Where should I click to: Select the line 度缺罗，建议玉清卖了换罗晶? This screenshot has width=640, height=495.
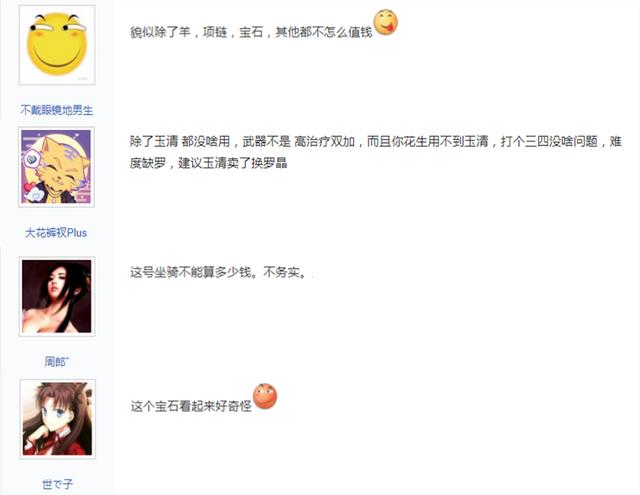pos(209,163)
